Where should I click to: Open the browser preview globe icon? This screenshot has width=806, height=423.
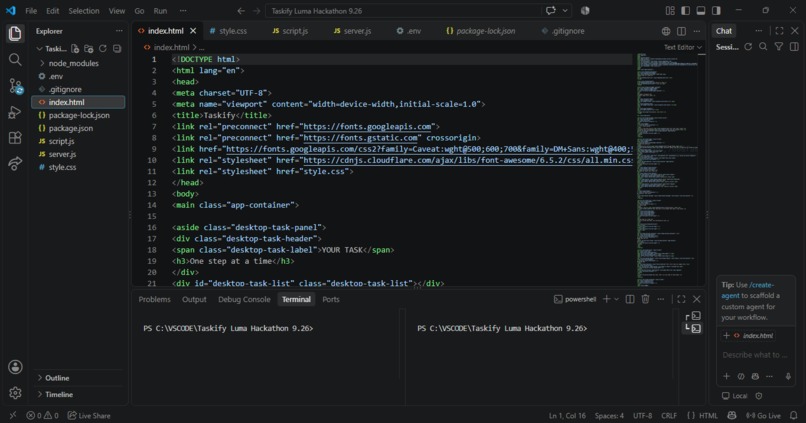[x=666, y=31]
